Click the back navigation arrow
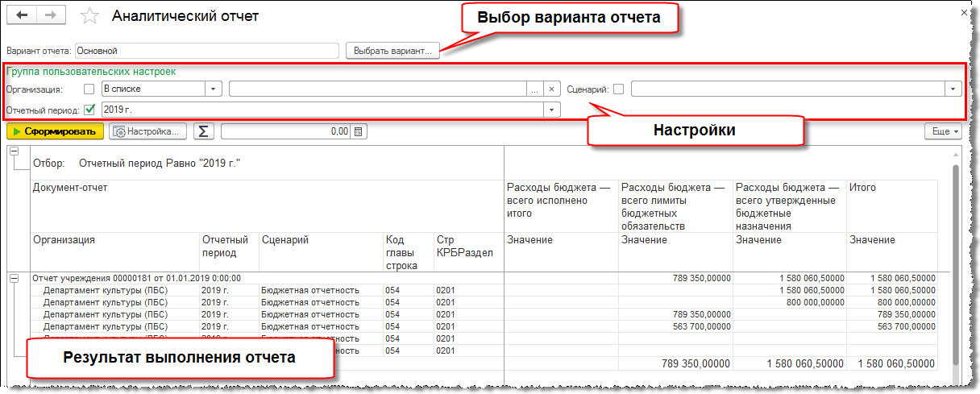980x394 pixels. coord(22,16)
